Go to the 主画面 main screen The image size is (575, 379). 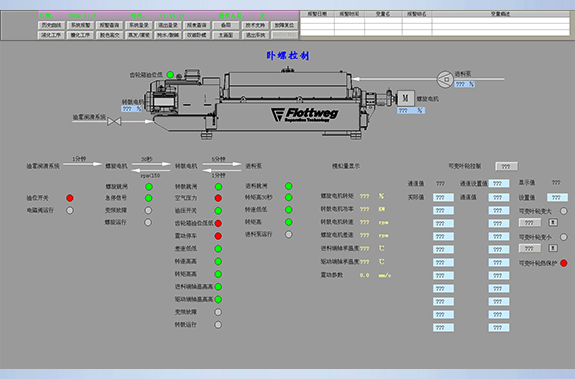point(226,35)
